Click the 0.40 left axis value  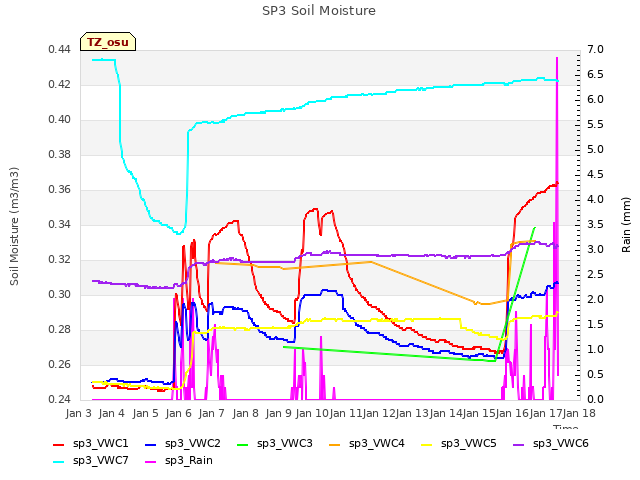pyautogui.click(x=60, y=120)
